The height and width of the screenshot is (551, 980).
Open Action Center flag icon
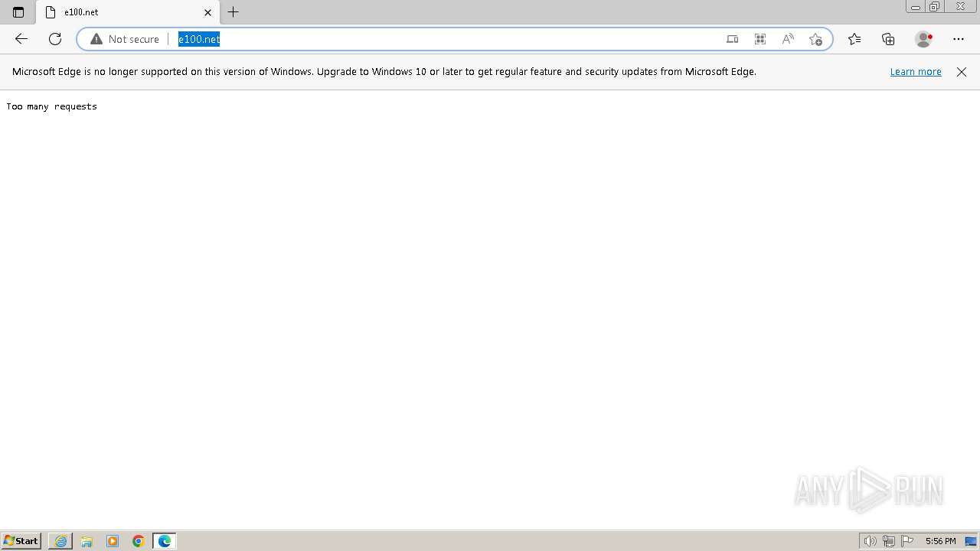point(907,541)
